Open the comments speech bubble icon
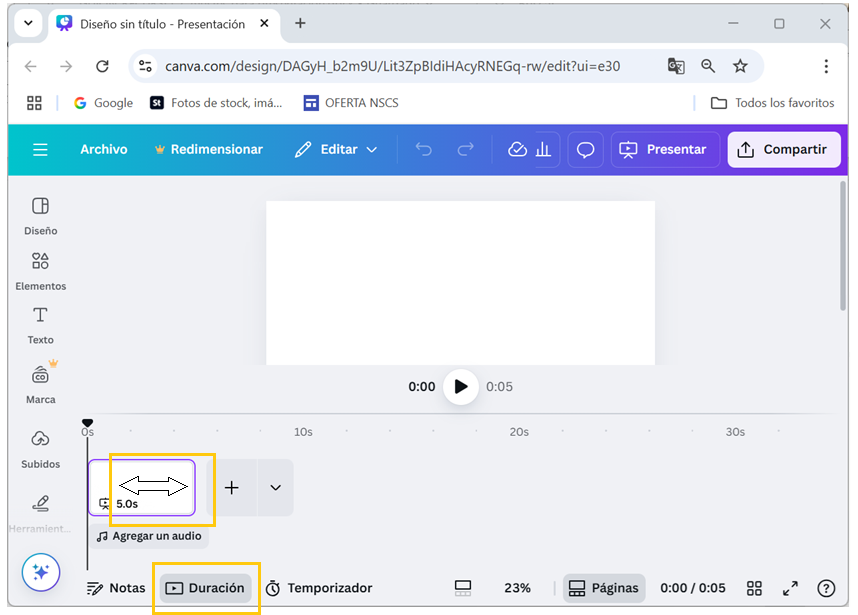 tap(586, 149)
